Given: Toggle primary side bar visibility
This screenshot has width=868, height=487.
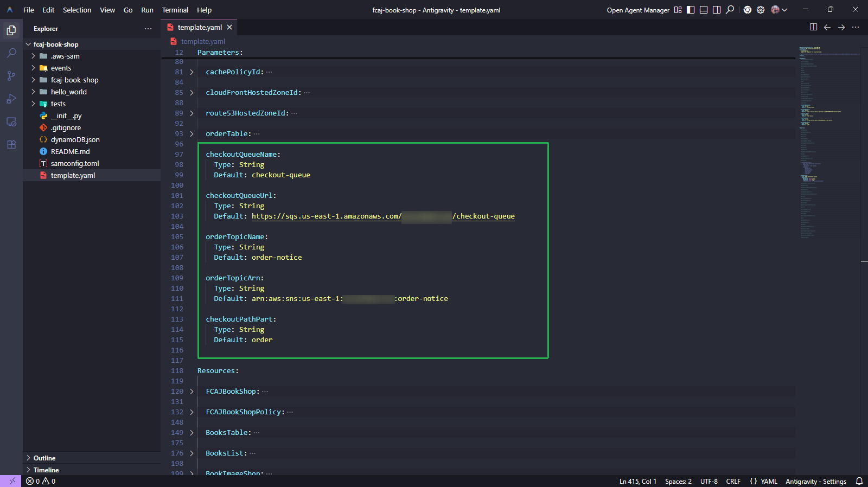Looking at the screenshot, I should (x=691, y=10).
